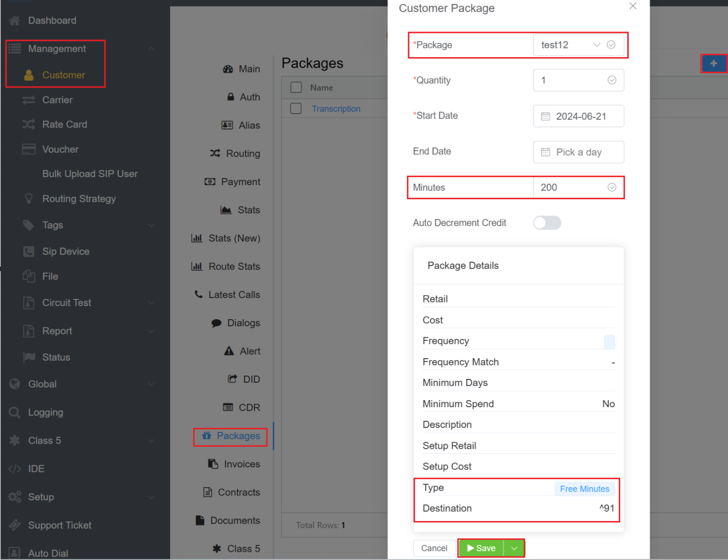Tick the select-all checkbox beside Name

[x=296, y=88]
